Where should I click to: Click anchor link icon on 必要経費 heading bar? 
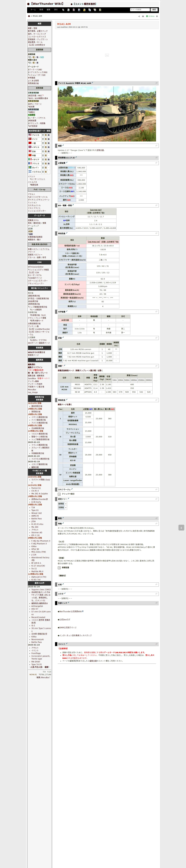click(156, 163)
